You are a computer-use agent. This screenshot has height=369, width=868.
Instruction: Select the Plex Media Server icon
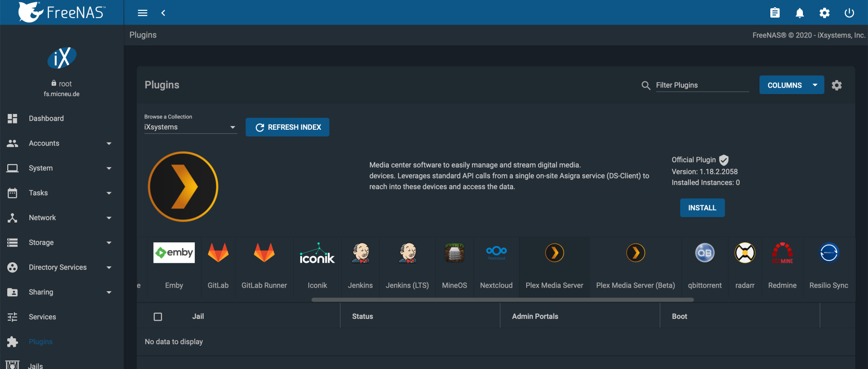coord(554,253)
